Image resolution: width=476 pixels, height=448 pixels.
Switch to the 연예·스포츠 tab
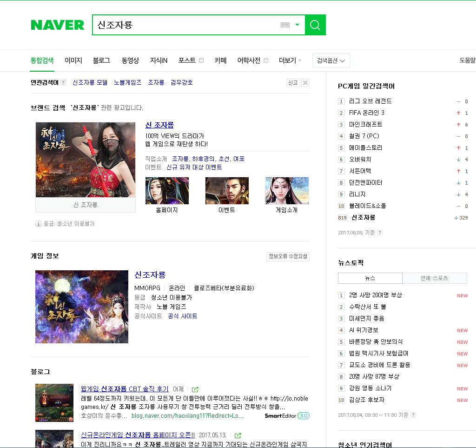(x=435, y=278)
